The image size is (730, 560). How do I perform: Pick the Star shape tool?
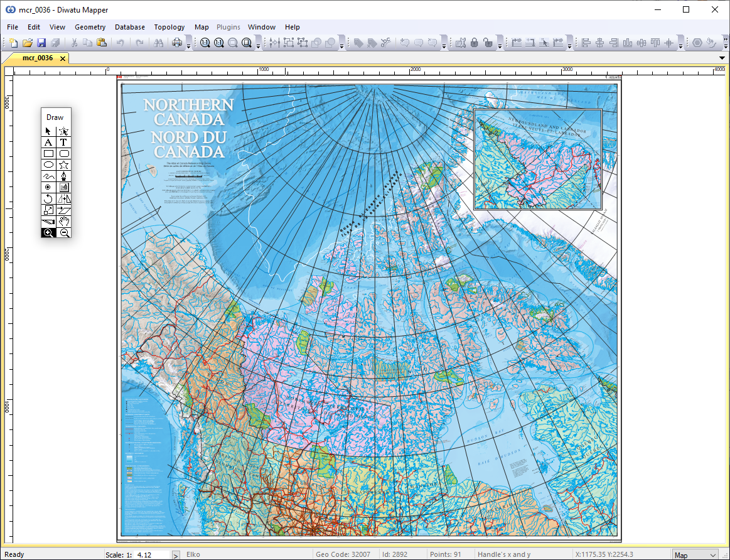(63, 164)
